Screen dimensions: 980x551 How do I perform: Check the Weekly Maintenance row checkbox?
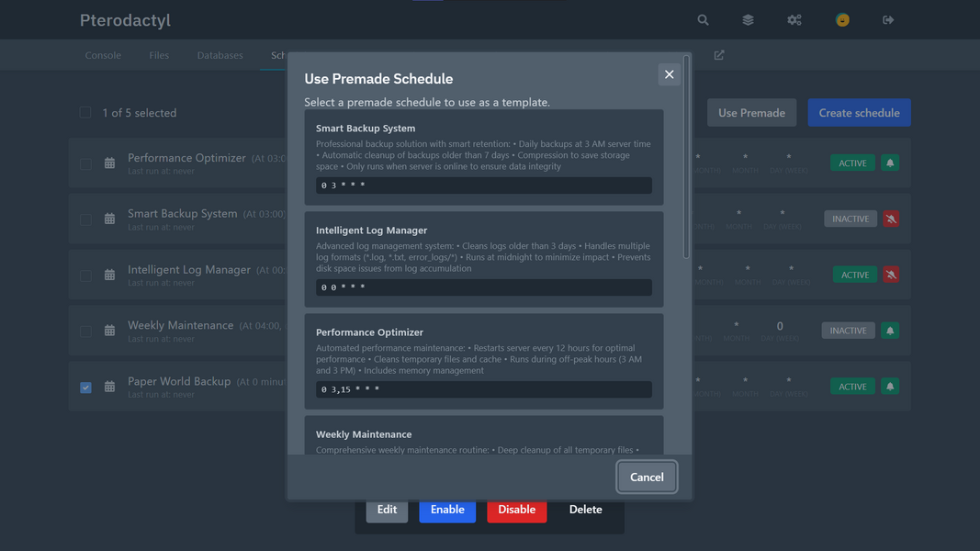click(x=85, y=332)
